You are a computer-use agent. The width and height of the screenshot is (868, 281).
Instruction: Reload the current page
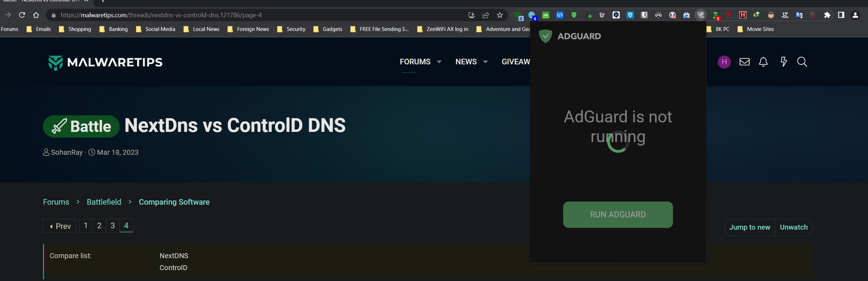coord(22,15)
